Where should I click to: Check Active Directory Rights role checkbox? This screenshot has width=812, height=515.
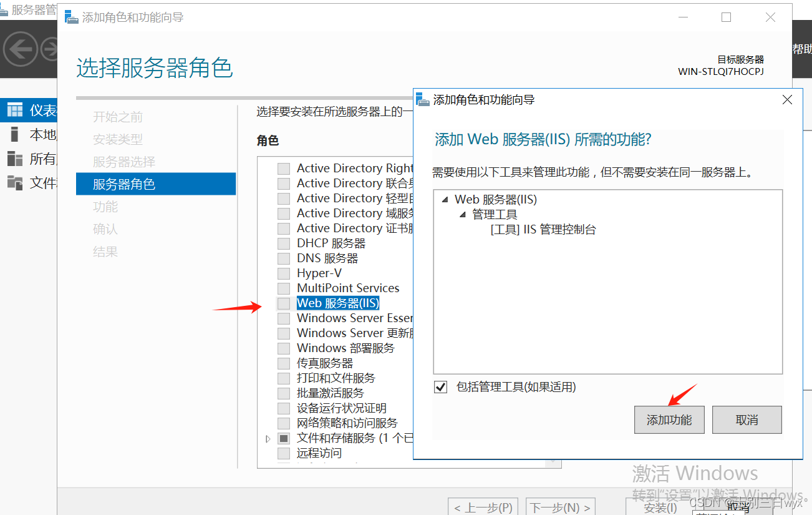pos(284,169)
